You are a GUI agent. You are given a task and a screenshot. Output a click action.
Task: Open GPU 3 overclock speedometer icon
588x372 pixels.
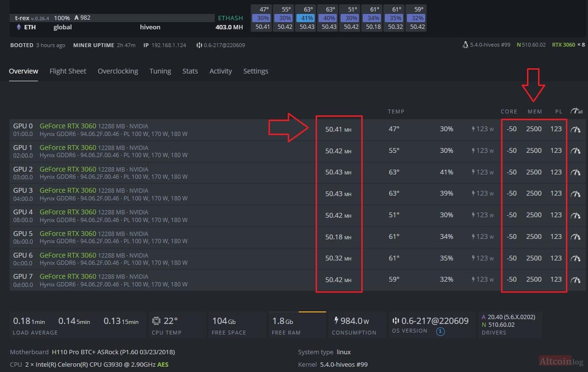pos(576,193)
